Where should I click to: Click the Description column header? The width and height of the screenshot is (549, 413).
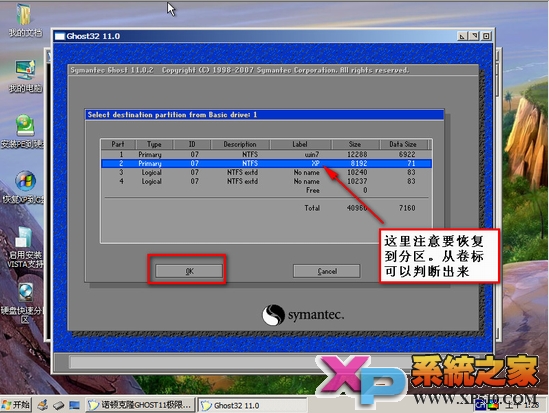(x=240, y=144)
